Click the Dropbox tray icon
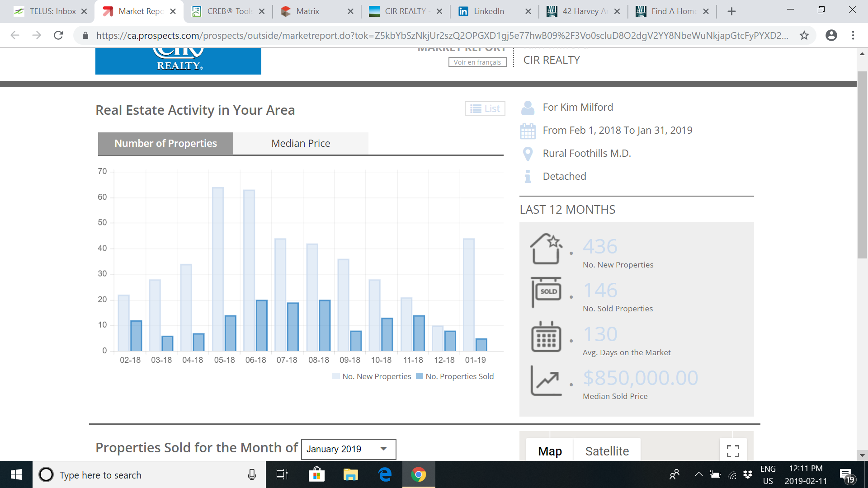Viewport: 868px width, 488px height. (x=748, y=474)
